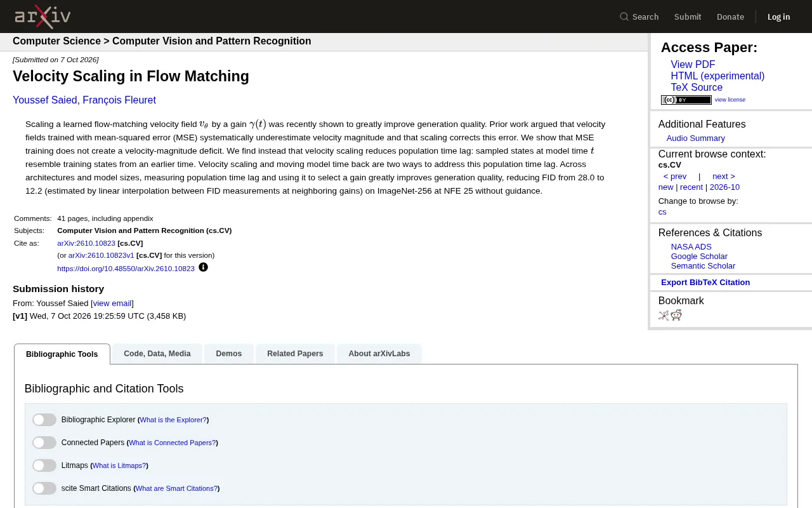Screen dimensions: 812x508
Task: Click view license link
Action: [730, 100]
